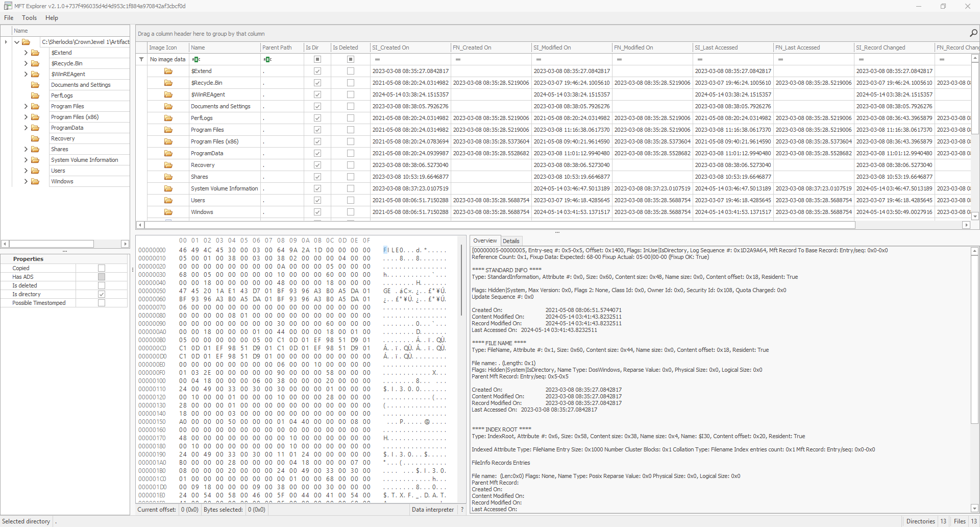Click the MFT Explorer app icon in the title bar

[8, 6]
